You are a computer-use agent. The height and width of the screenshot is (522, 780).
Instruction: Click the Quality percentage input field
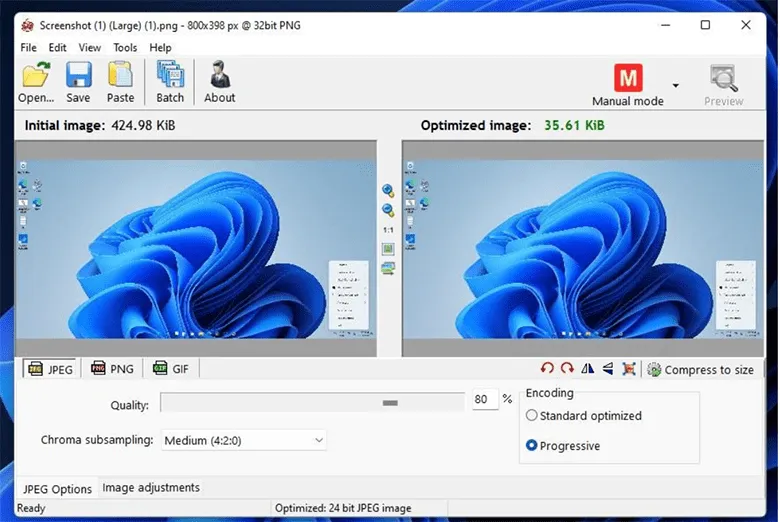point(482,400)
